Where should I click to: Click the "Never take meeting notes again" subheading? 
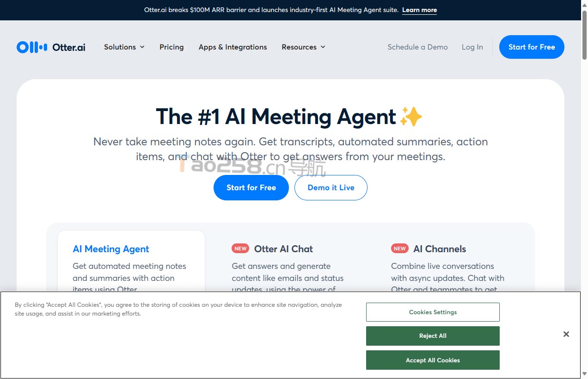[290, 149]
